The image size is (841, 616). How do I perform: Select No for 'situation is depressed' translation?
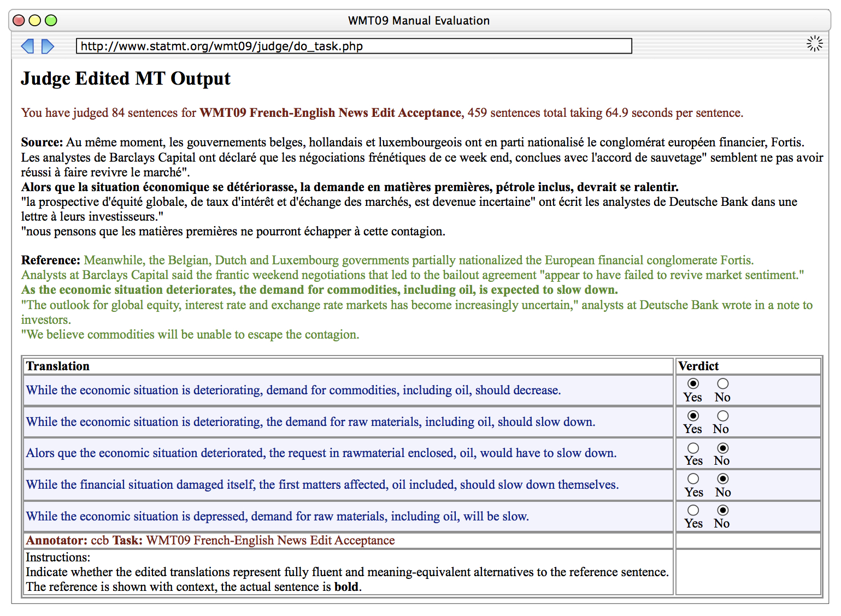[x=722, y=510]
